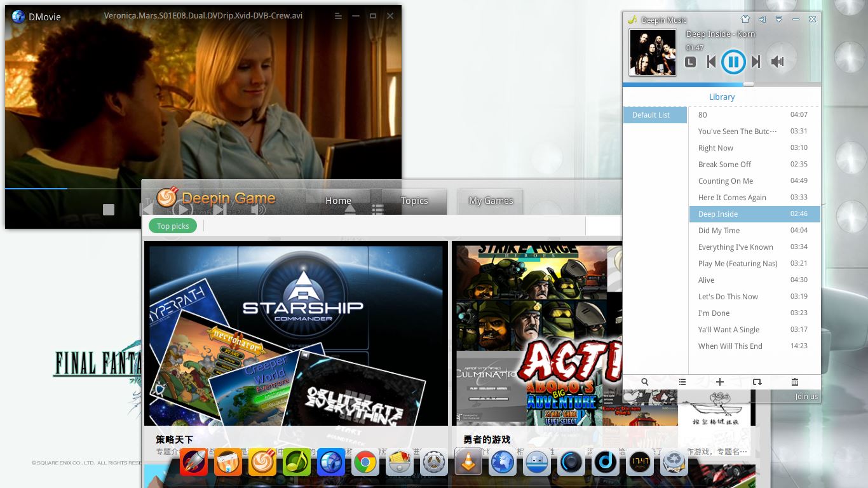Open the skin shirt icon in Deepin Music
The height and width of the screenshot is (488, 868).
pyautogui.click(x=745, y=20)
